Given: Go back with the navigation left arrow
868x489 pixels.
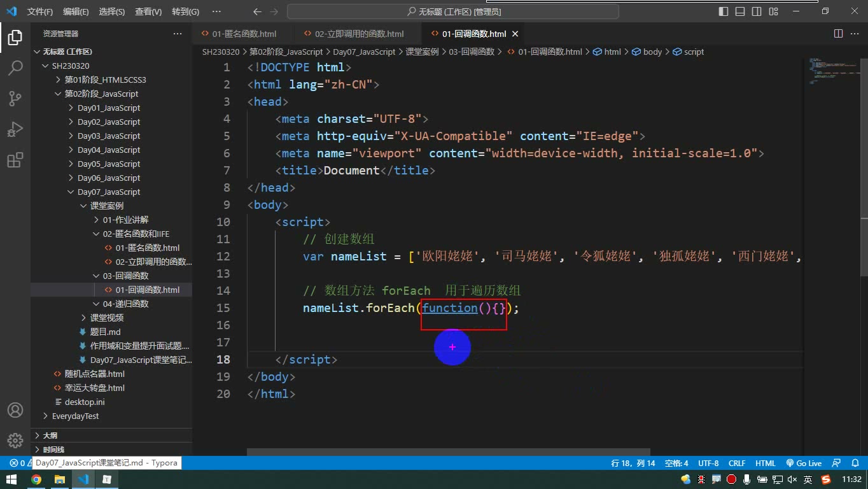Looking at the screenshot, I should pyautogui.click(x=257, y=11).
